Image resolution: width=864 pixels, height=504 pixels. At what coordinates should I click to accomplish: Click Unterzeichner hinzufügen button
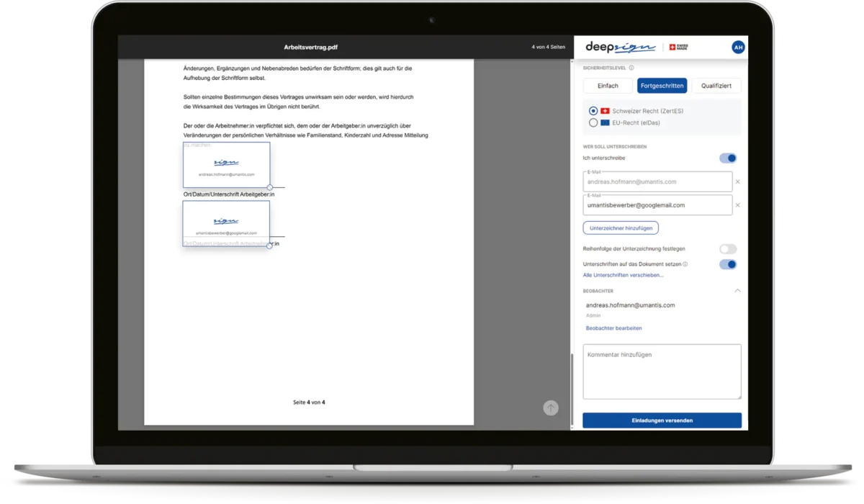tap(621, 228)
